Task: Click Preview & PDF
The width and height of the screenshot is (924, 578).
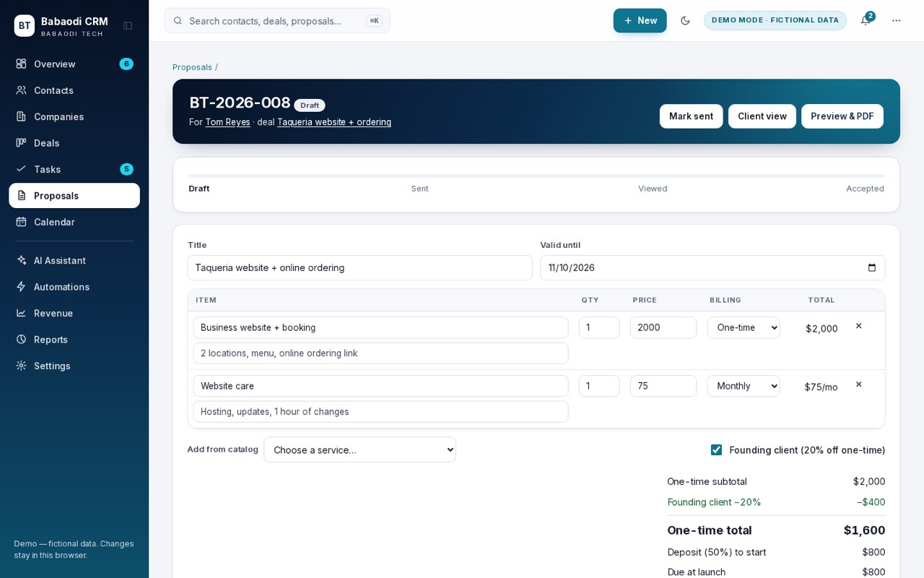Action: point(842,116)
